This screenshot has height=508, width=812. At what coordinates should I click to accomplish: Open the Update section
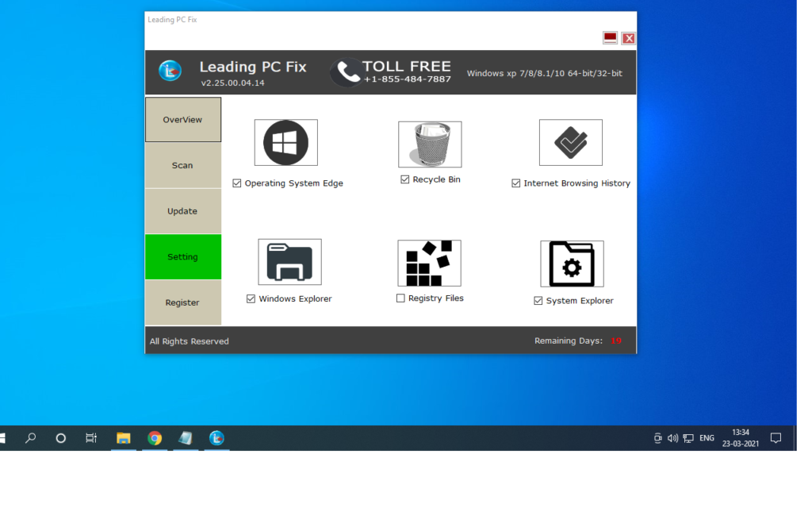182,210
